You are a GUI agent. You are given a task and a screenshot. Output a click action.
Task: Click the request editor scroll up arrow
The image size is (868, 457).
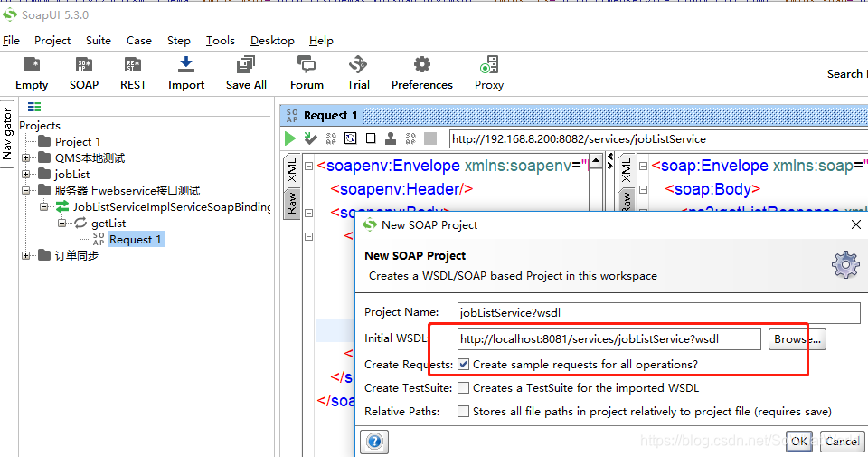[x=596, y=161]
